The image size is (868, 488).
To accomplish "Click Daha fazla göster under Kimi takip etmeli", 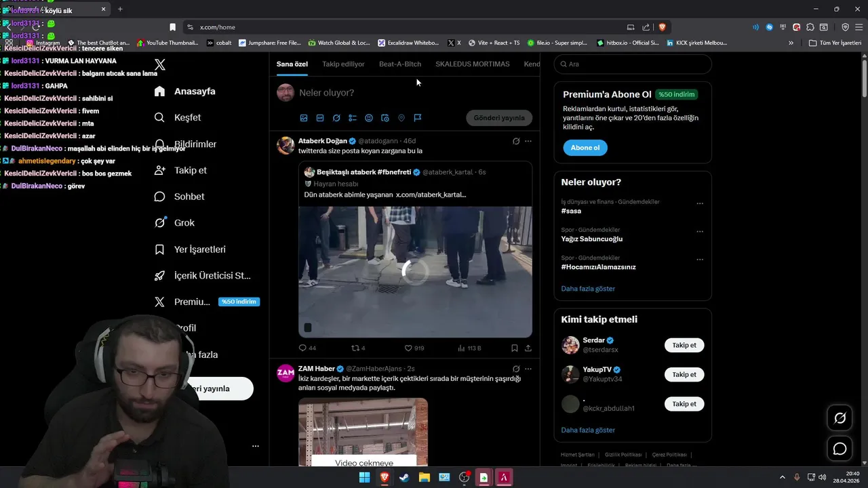I will tap(588, 430).
